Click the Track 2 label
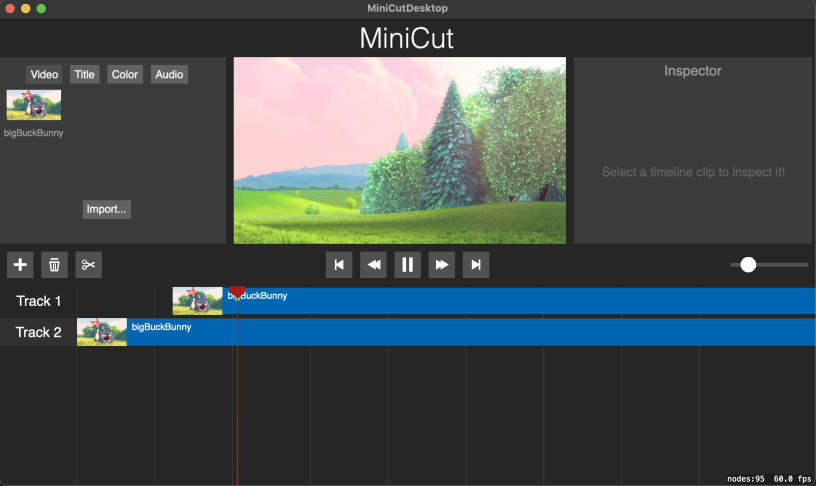The height and width of the screenshot is (486, 816). pos(39,332)
